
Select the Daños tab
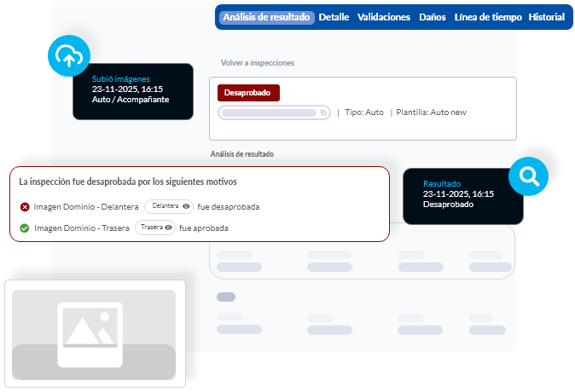pyautogui.click(x=433, y=17)
